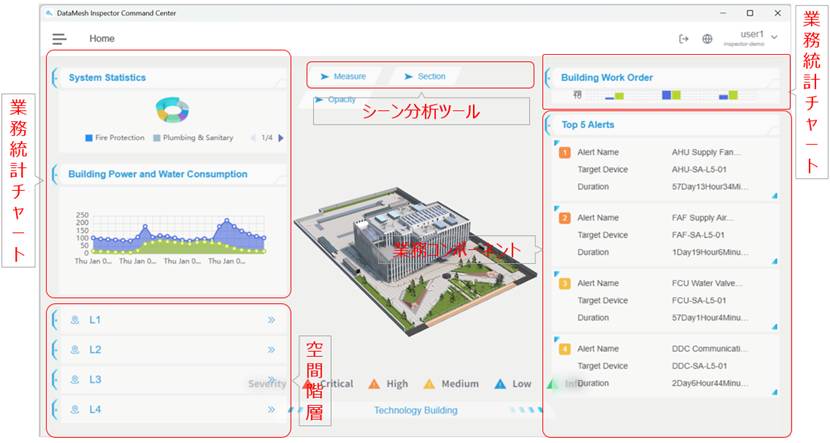830x443 pixels.
Task: Open the language globe icon
Action: (708, 39)
